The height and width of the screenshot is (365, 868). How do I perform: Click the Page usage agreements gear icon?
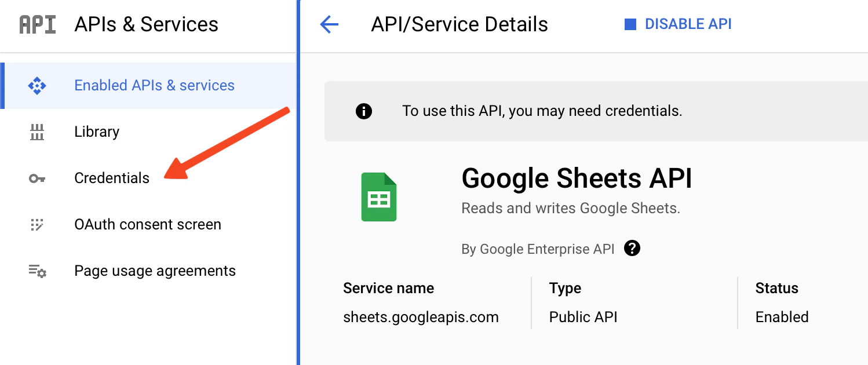tap(37, 271)
